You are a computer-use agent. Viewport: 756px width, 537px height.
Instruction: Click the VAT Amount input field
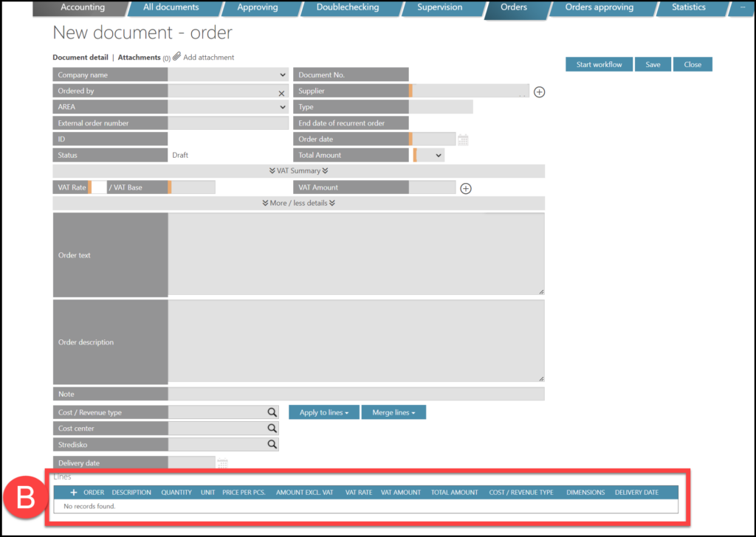[432, 187]
